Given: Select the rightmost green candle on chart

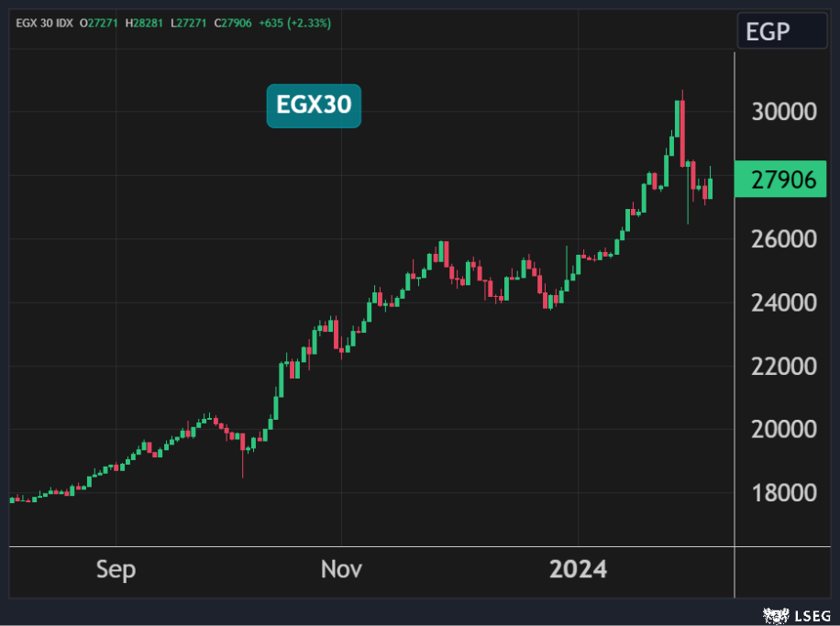Looking at the screenshot, I should tap(710, 188).
